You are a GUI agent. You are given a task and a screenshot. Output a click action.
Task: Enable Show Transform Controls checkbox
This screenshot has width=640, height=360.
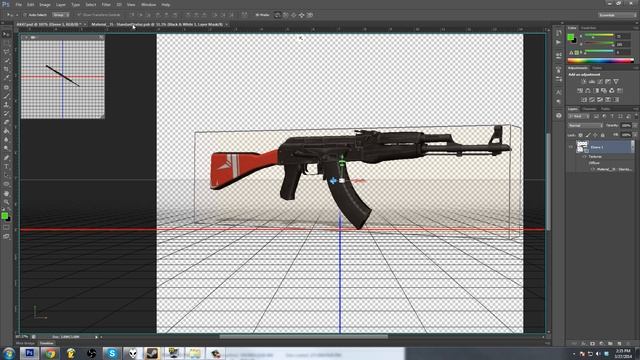[79, 15]
